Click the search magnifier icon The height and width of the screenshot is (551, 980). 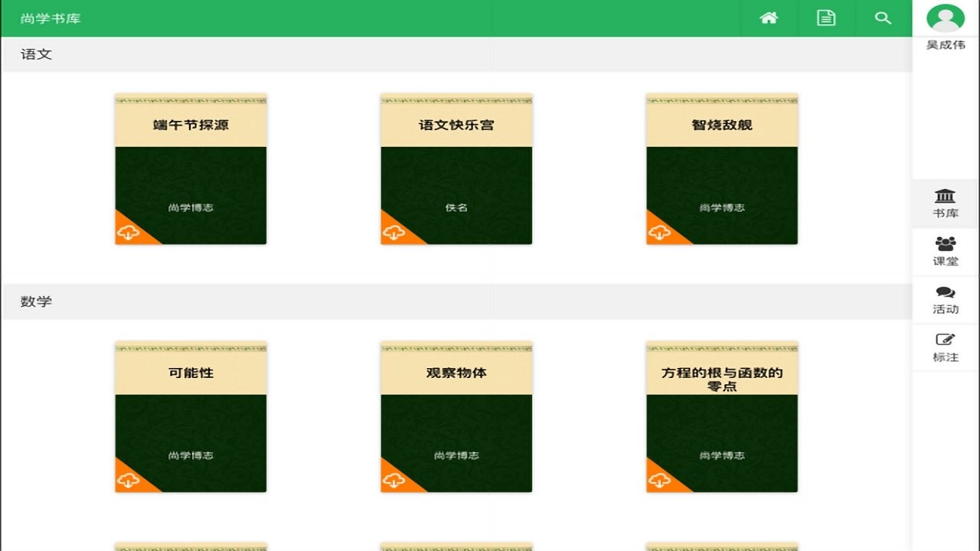pos(883,18)
